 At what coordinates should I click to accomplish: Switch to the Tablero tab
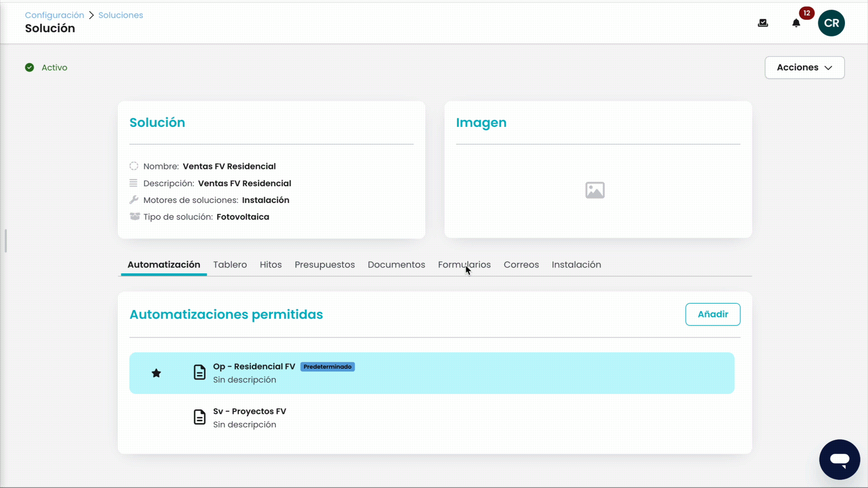(230, 265)
